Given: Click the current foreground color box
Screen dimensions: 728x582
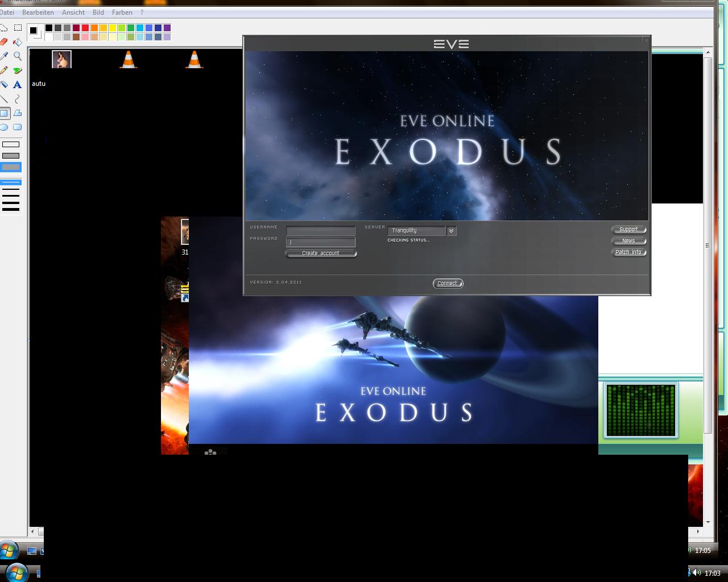Looking at the screenshot, I should coord(33,30).
